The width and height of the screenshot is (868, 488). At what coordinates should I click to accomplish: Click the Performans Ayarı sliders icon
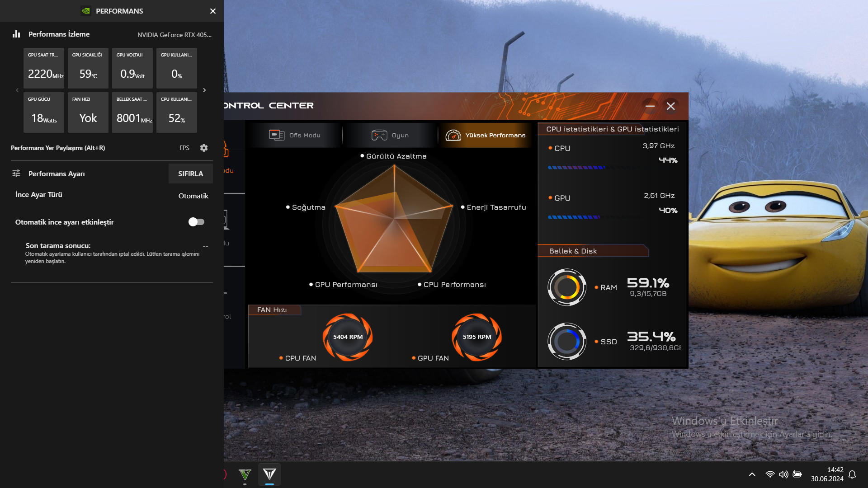[x=16, y=174]
